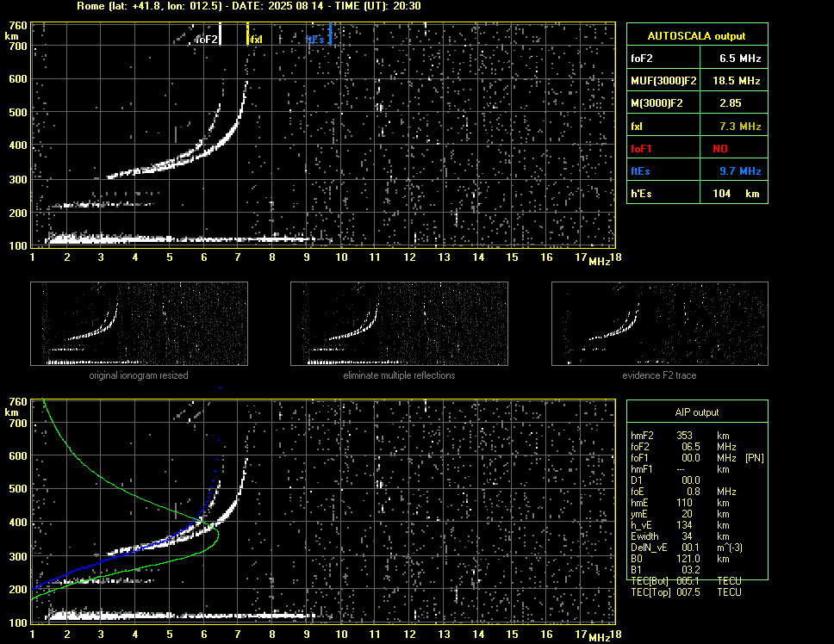The height and width of the screenshot is (644, 834).
Task: Select the AUTOSCALA output heading
Action: coord(696,36)
